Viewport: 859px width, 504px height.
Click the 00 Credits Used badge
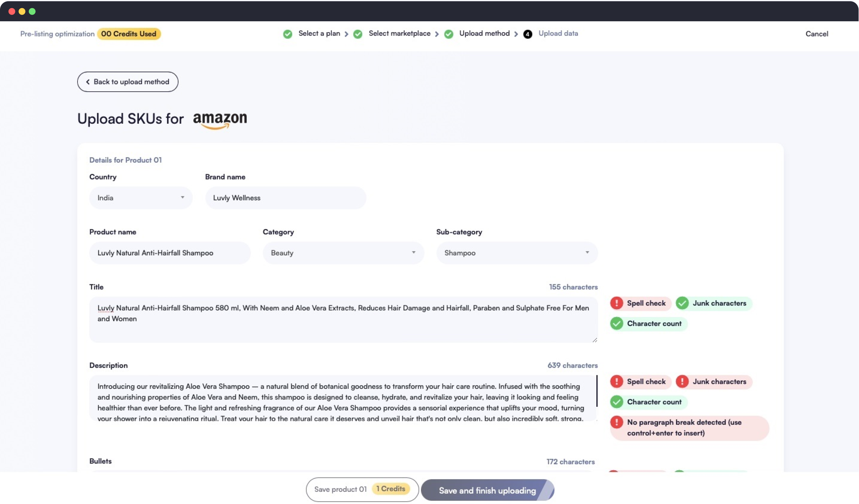(129, 34)
